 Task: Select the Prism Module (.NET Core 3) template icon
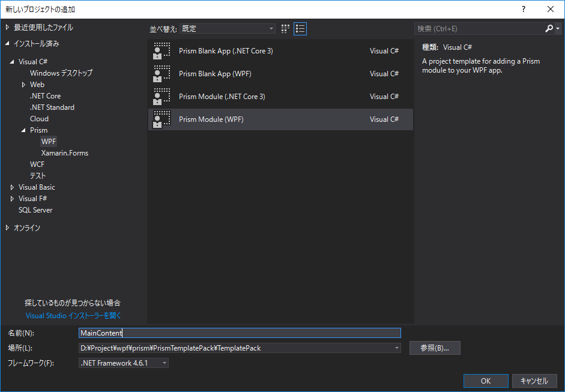[162, 96]
